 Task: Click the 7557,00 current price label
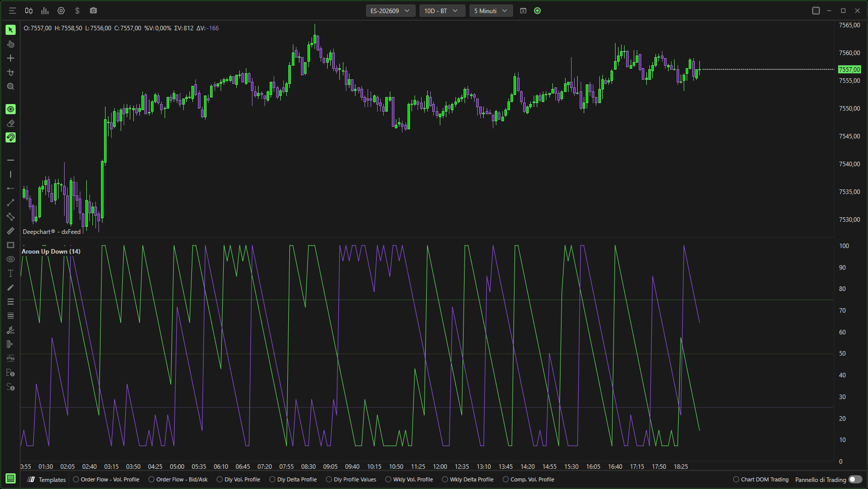pyautogui.click(x=849, y=69)
